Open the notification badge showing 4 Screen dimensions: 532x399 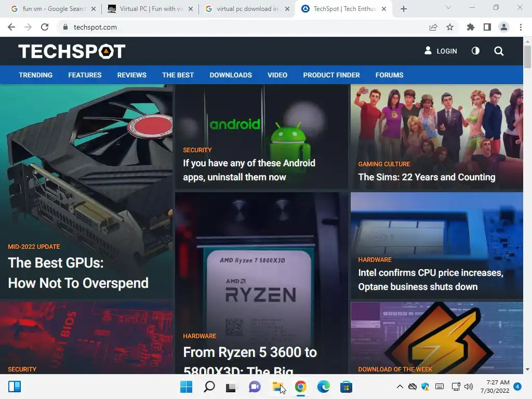tap(517, 387)
